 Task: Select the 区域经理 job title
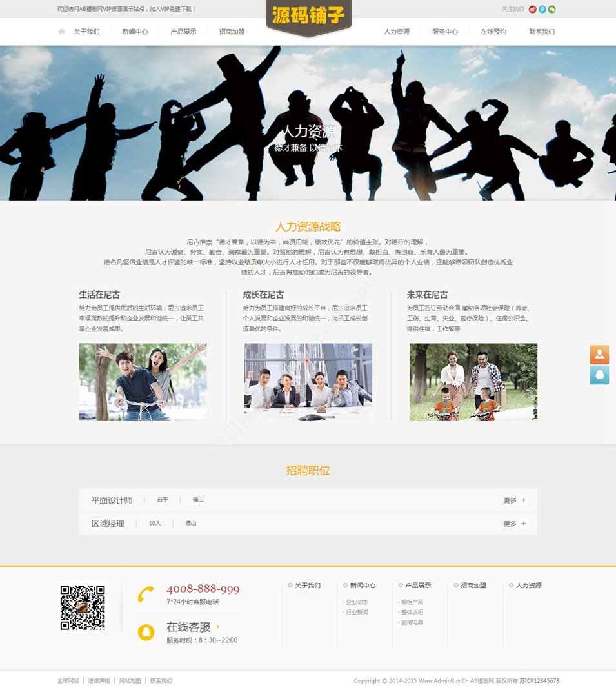point(108,524)
